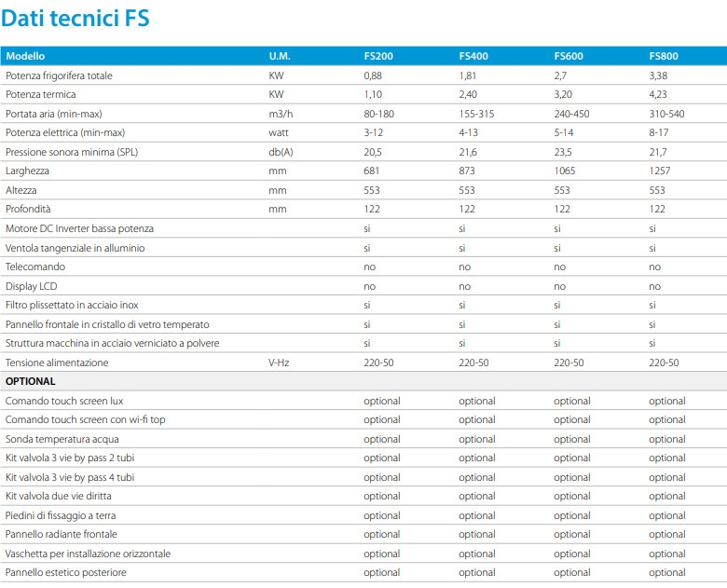Click value 0,88 for FS200

pyautogui.click(x=373, y=75)
